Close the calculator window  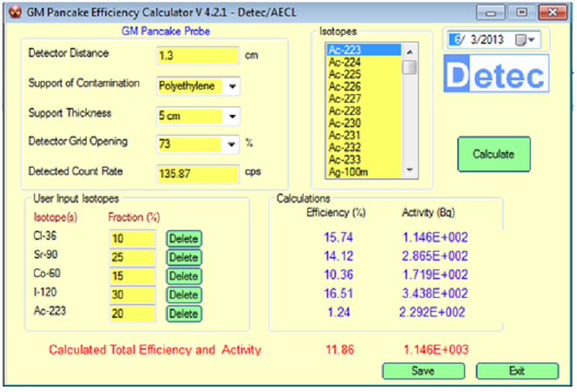553,13
